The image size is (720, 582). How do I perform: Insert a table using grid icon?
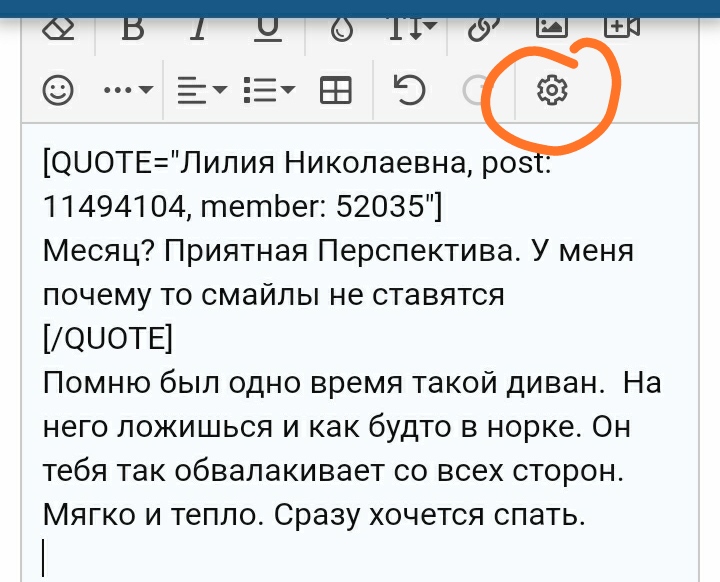[x=336, y=90]
